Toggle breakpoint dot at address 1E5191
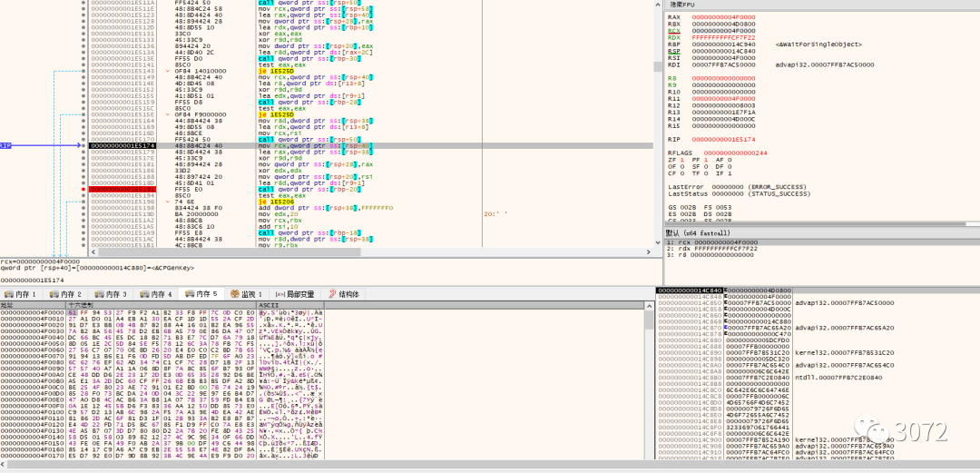 pyautogui.click(x=83, y=189)
